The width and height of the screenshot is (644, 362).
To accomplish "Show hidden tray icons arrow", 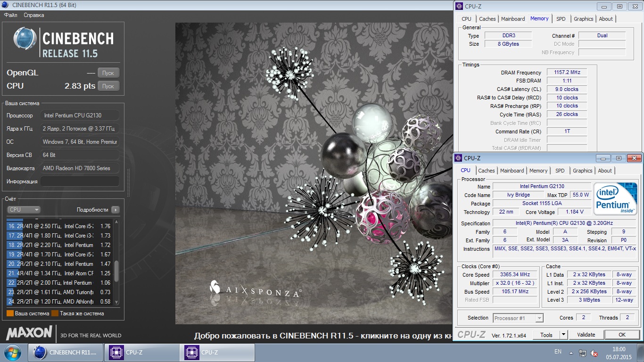I will (571, 352).
